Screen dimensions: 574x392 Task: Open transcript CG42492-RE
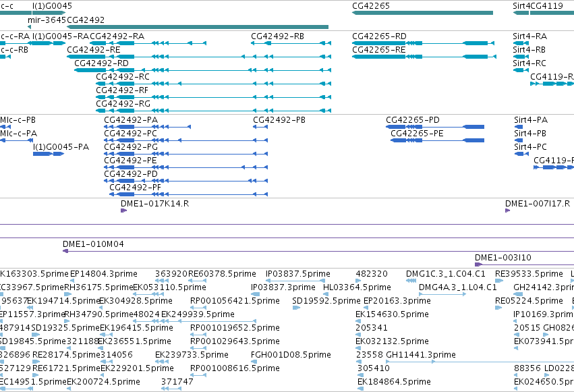click(94, 50)
